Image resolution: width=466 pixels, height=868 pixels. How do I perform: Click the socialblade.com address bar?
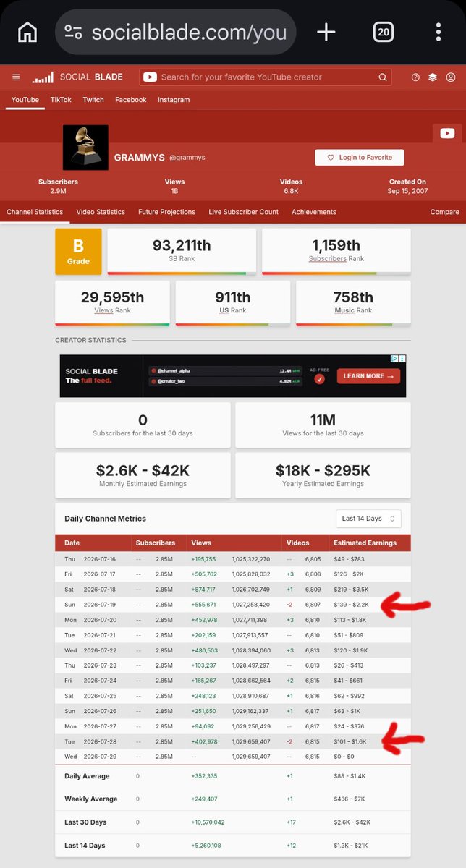coord(176,32)
